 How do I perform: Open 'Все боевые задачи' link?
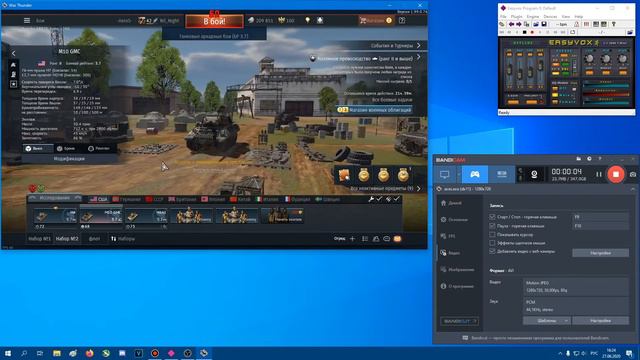[x=392, y=100]
